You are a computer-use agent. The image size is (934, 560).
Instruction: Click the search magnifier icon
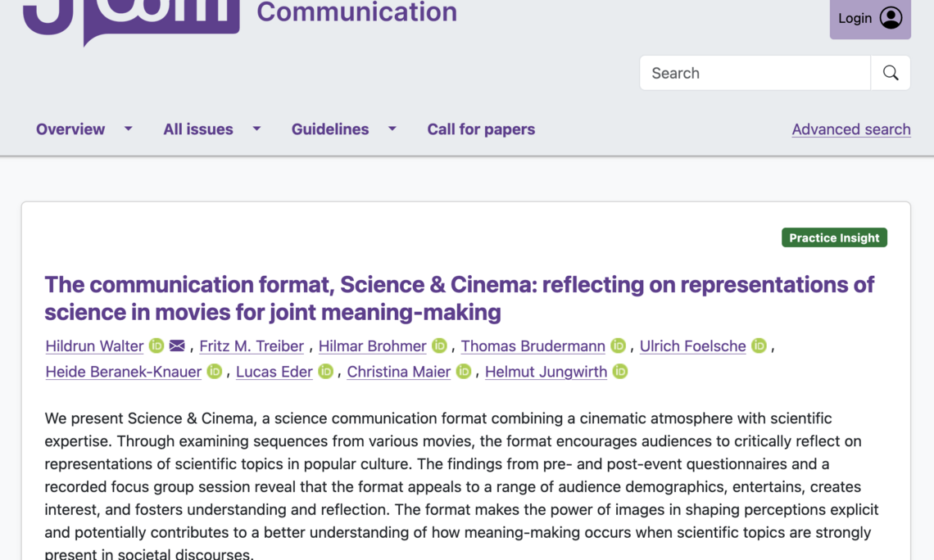point(891,73)
